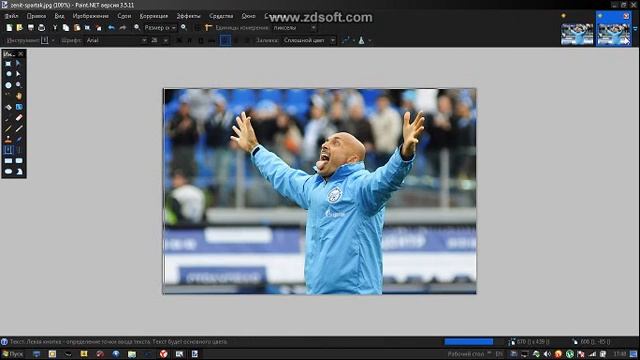Image resolution: width=640 pixels, height=360 pixels.
Task: Select the Paint Bucket tool
Action: [x=8, y=107]
